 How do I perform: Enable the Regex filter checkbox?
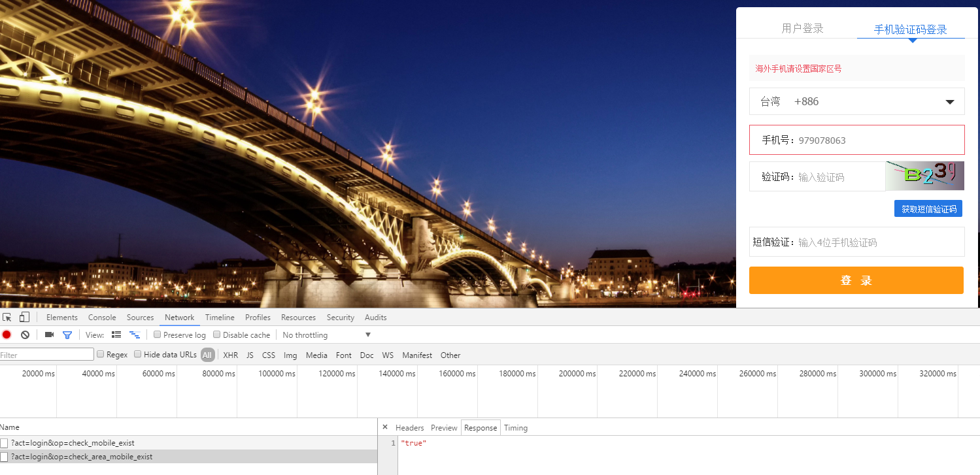tap(101, 355)
